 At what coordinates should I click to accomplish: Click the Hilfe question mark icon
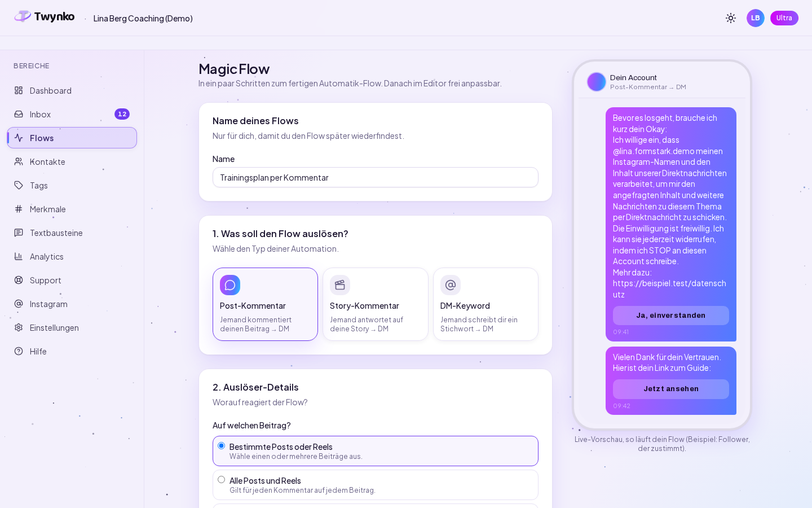[19, 351]
